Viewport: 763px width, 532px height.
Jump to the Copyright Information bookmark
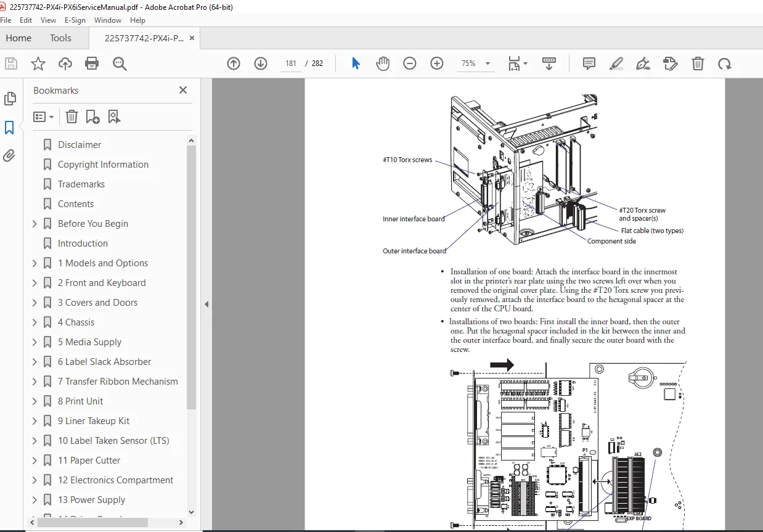pyautogui.click(x=103, y=165)
